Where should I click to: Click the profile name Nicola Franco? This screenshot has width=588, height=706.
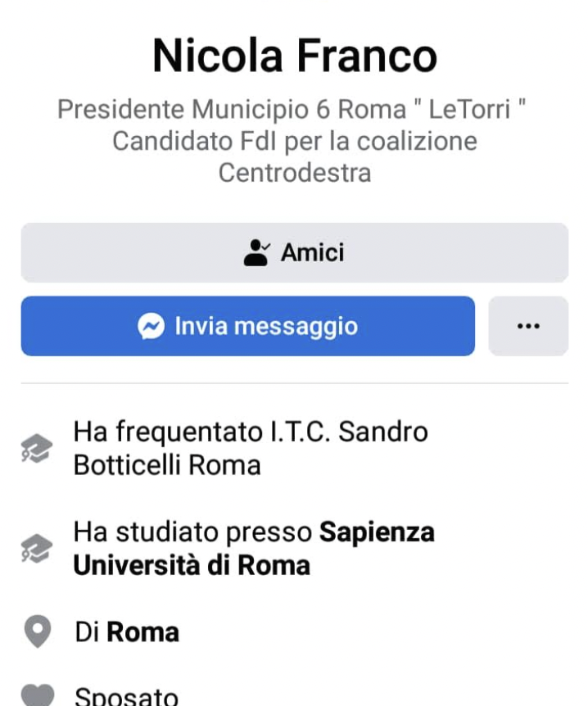tap(294, 55)
